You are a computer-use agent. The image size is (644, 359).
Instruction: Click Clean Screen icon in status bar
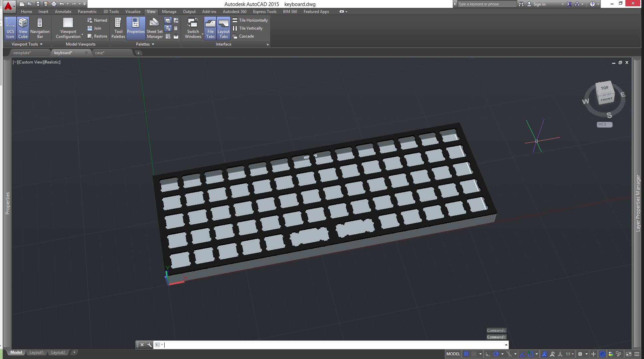(x=628, y=354)
